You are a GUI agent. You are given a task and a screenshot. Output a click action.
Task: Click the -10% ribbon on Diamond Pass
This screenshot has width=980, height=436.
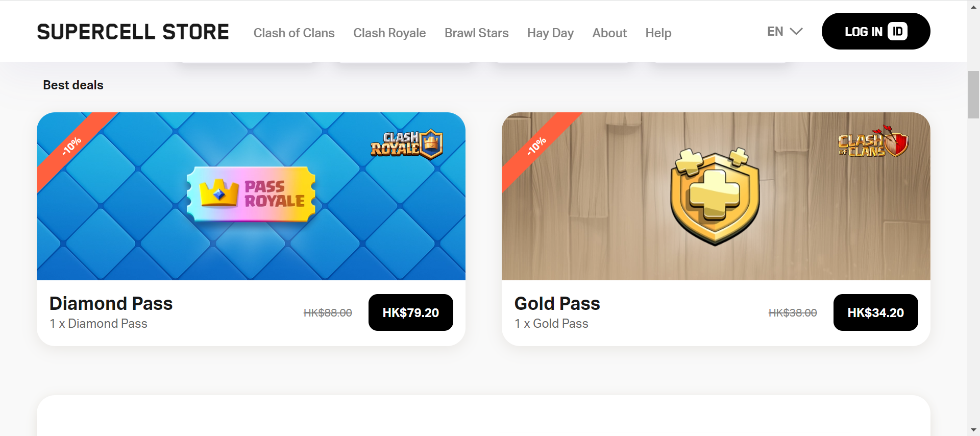[72, 146]
